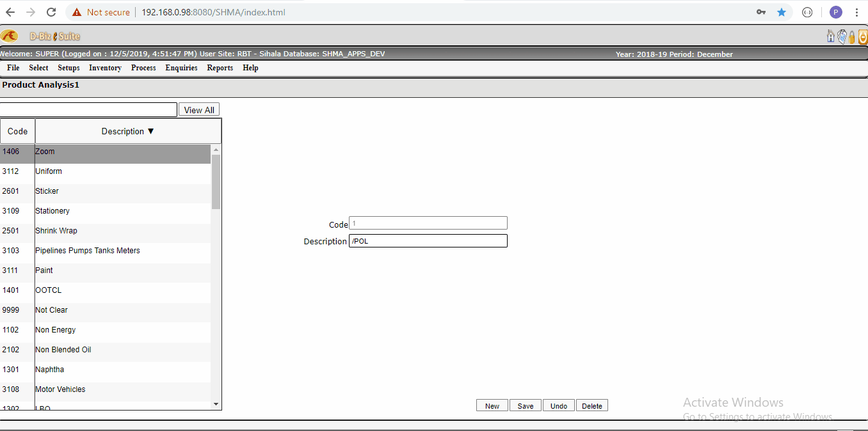Click the Save button

[x=525, y=405]
